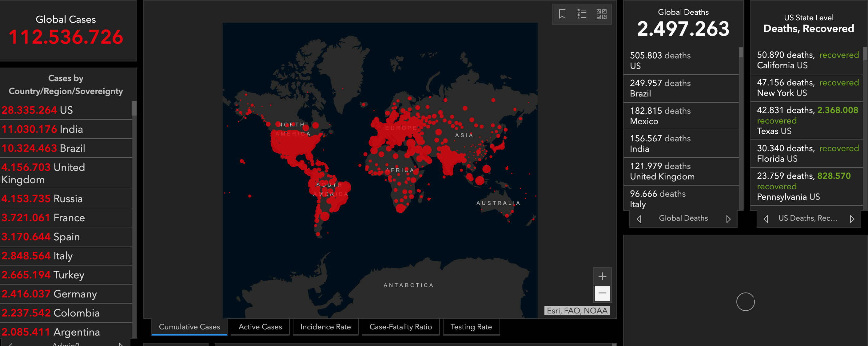Screen dimensions: 868x346
Task: Select the Incidence Rate tab
Action: click(325, 327)
